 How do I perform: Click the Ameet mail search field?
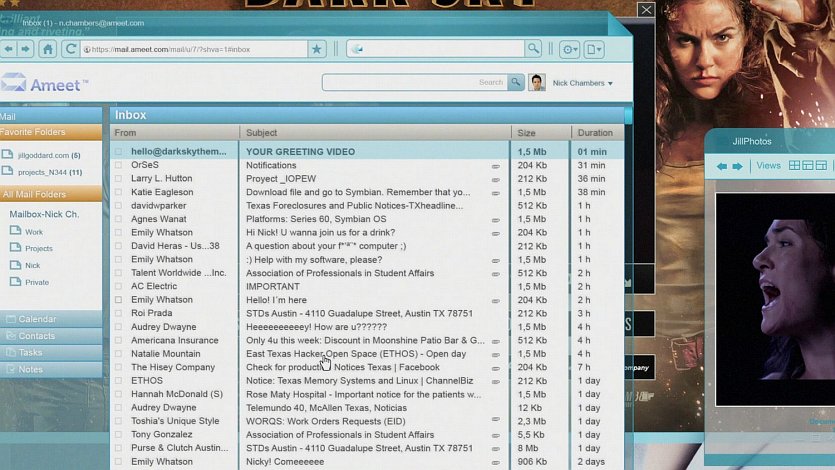tap(414, 83)
